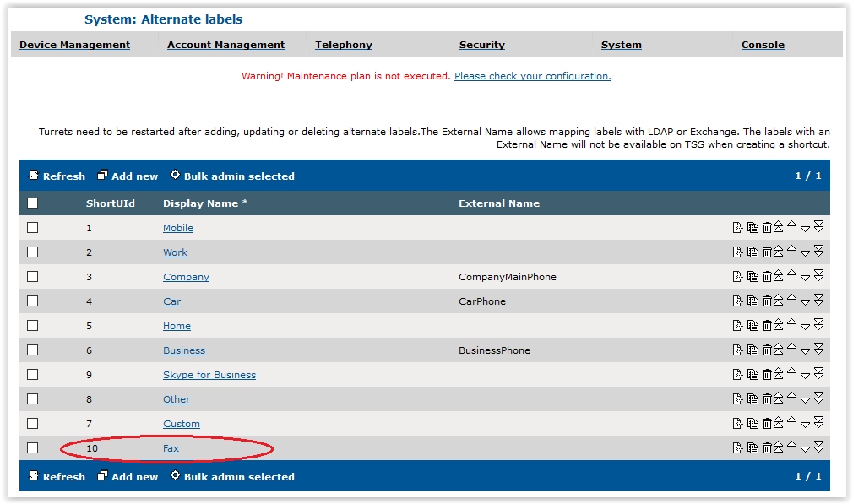Tick the checkbox beside Business
Screen dimensions: 853x504
coord(33,350)
